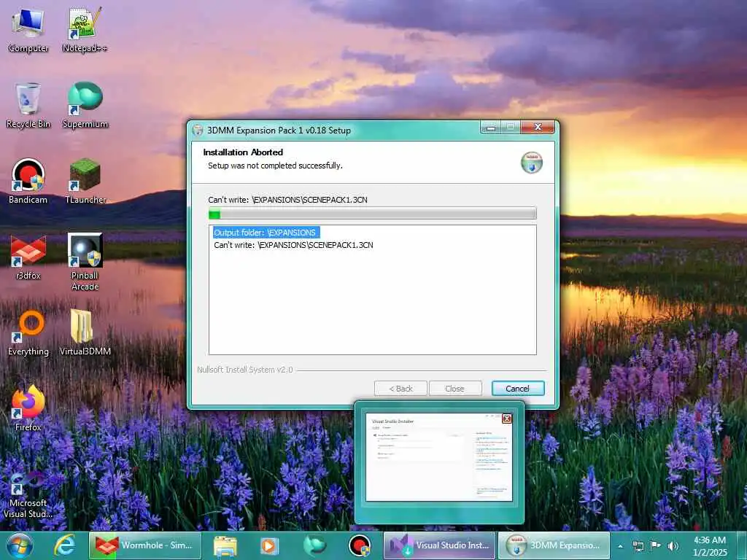Image resolution: width=747 pixels, height=560 pixels.
Task: Click the Bandicam taskbar icon
Action: 360,545
